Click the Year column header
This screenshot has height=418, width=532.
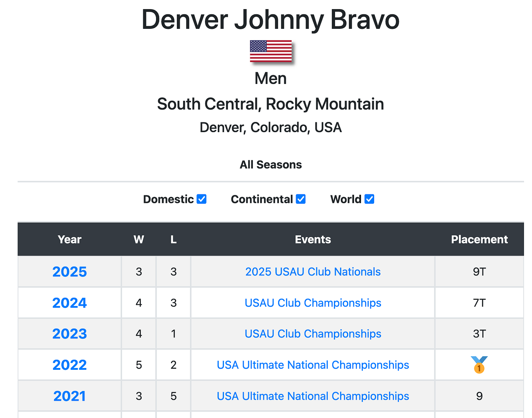(x=69, y=239)
